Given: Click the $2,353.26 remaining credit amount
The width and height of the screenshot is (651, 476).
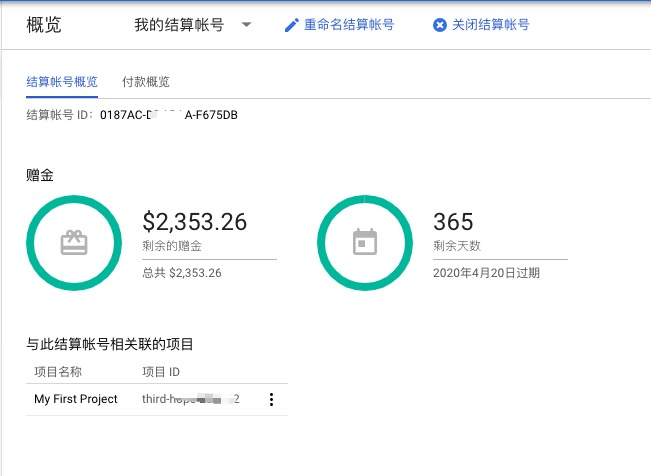Looking at the screenshot, I should [x=195, y=222].
